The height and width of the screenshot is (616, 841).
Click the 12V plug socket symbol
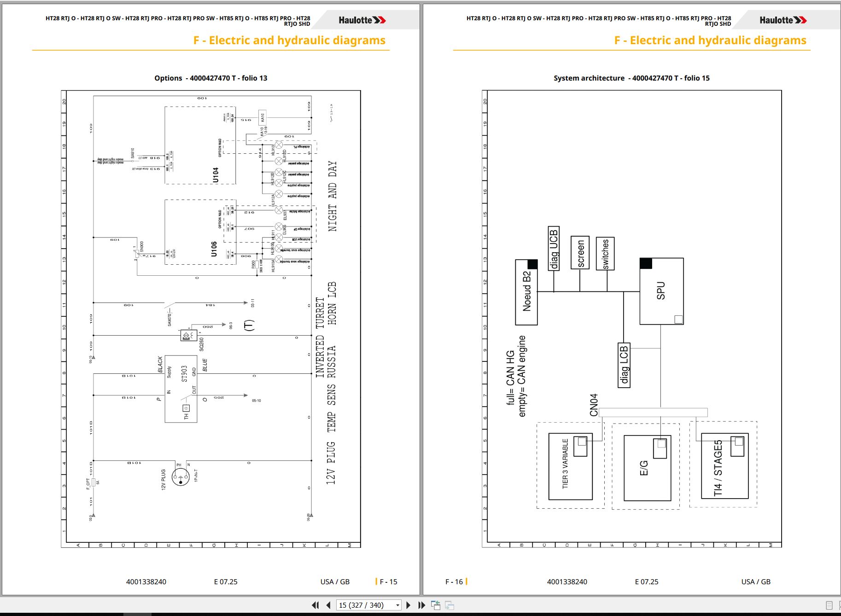tap(180, 477)
